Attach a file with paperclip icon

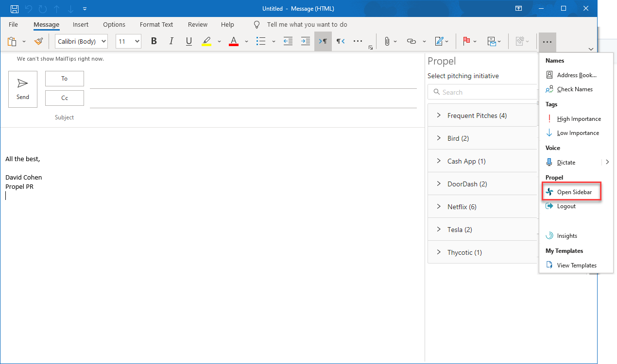tap(387, 42)
